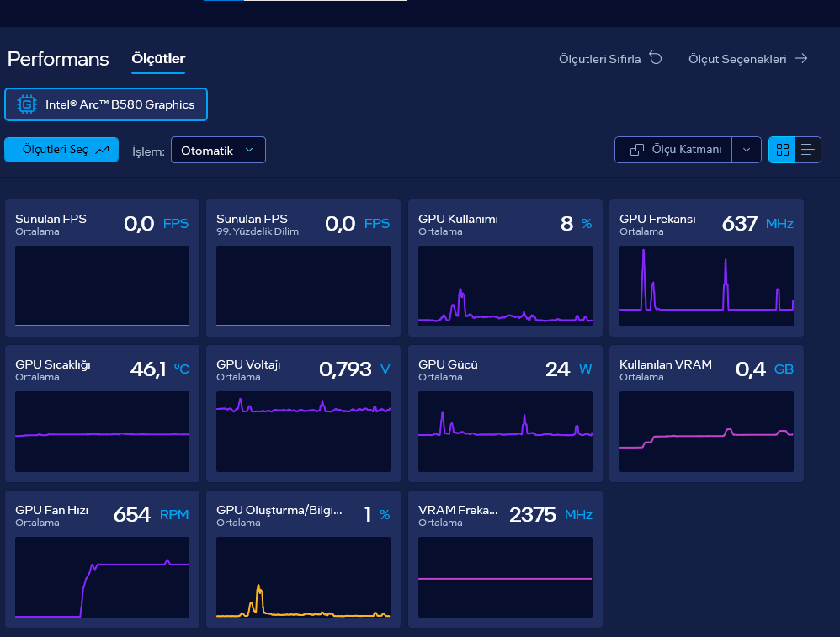The height and width of the screenshot is (637, 840).
Task: Select the Ölçütler tab
Action: click(158, 58)
